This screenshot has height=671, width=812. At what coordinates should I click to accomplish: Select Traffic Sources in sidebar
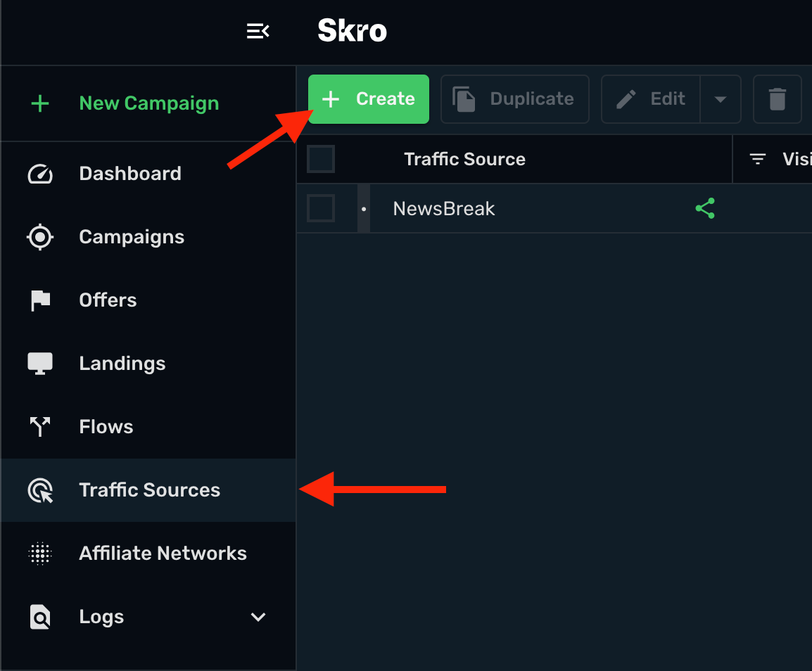150,490
